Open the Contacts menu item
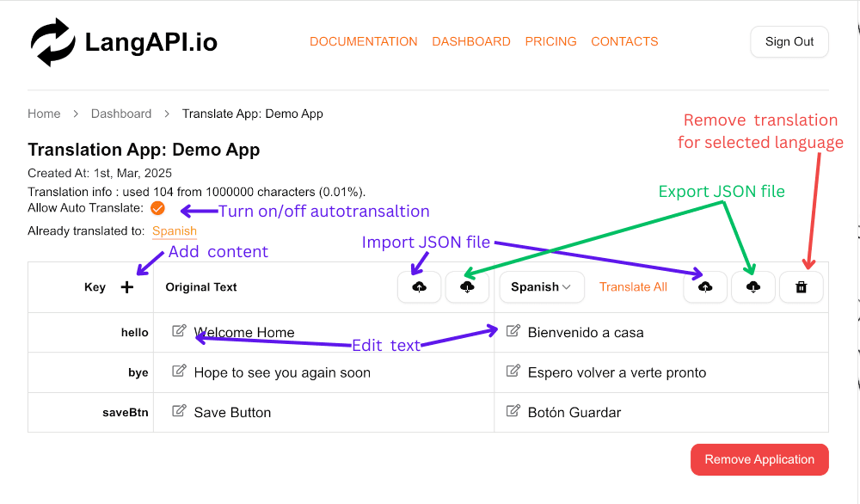The width and height of the screenshot is (860, 504). (624, 41)
